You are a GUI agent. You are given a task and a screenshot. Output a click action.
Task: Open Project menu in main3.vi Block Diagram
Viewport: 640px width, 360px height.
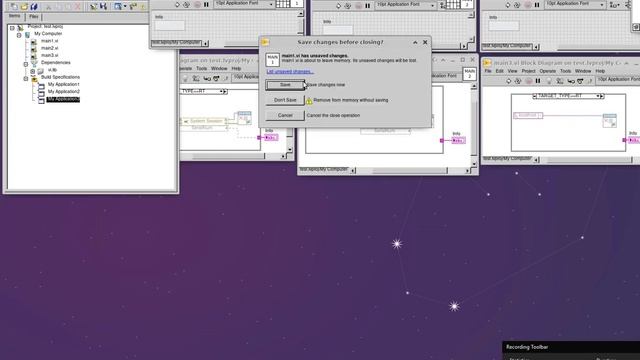[x=528, y=71]
